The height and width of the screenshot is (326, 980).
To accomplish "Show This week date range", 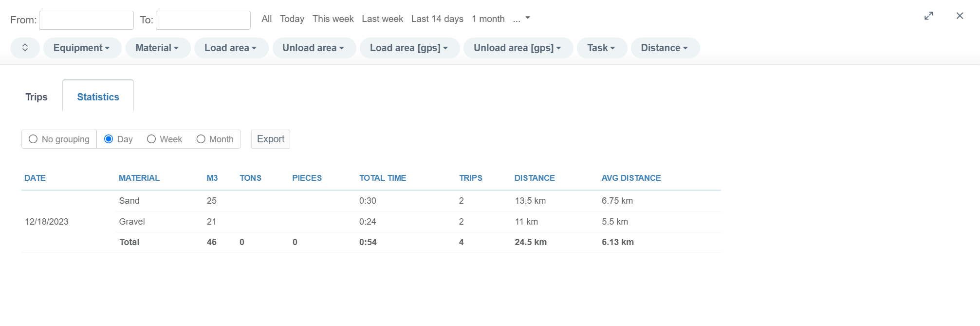I will pyautogui.click(x=333, y=19).
